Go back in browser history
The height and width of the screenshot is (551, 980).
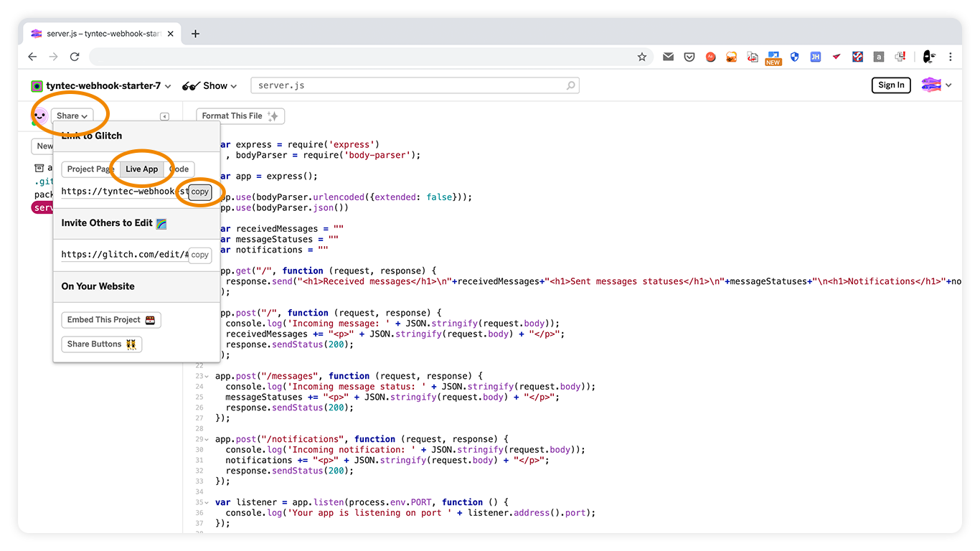pos(32,57)
